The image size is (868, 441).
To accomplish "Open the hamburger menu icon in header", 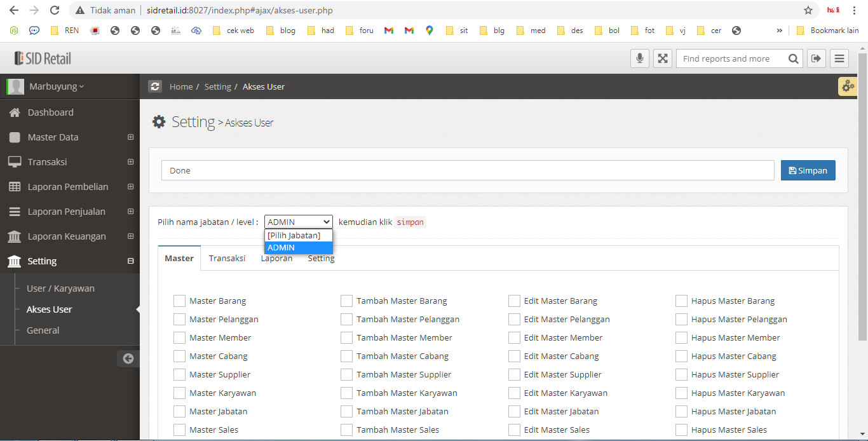I will point(839,58).
